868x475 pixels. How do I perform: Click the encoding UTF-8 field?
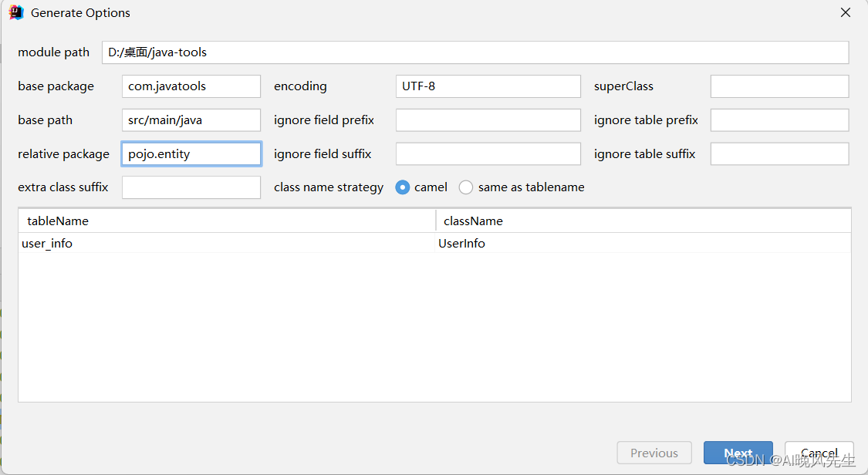488,86
